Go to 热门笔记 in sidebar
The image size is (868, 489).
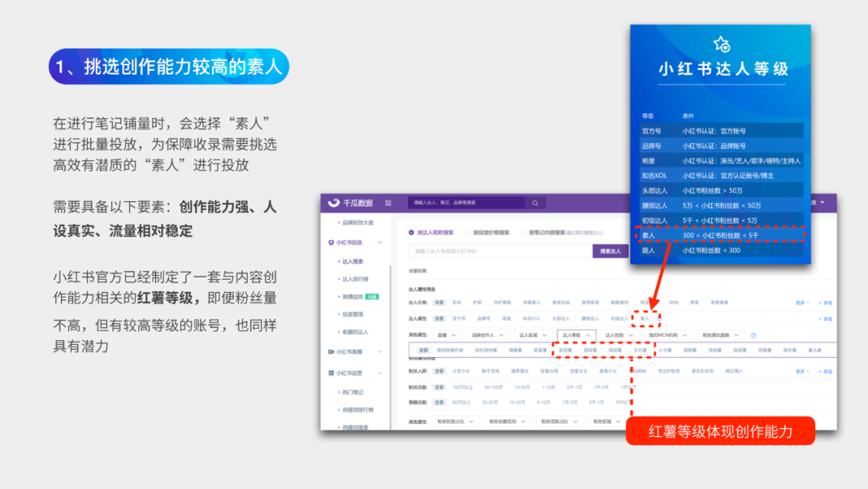point(353,392)
